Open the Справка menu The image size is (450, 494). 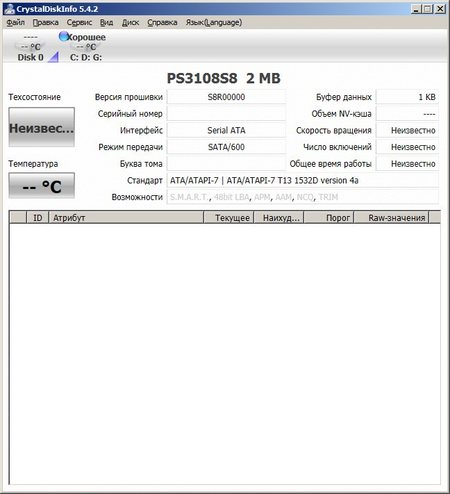[x=162, y=23]
